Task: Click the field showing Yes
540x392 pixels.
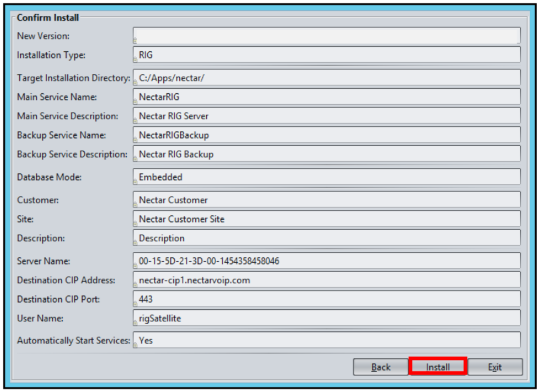Action: (x=327, y=340)
